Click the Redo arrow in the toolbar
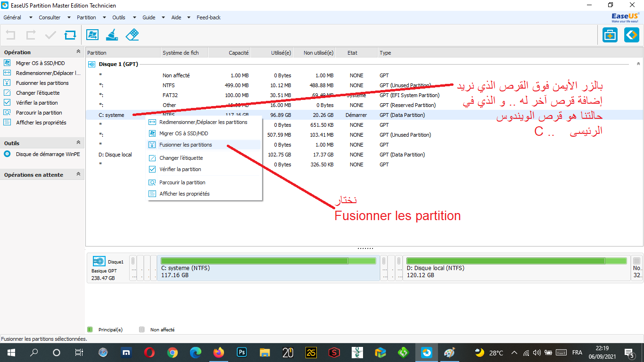 31,35
